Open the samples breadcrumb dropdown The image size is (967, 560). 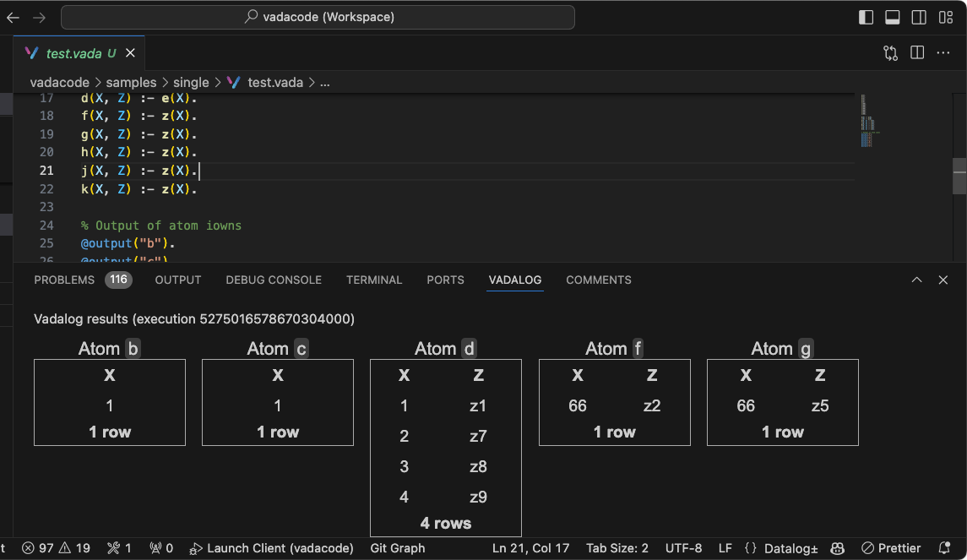pyautogui.click(x=131, y=82)
